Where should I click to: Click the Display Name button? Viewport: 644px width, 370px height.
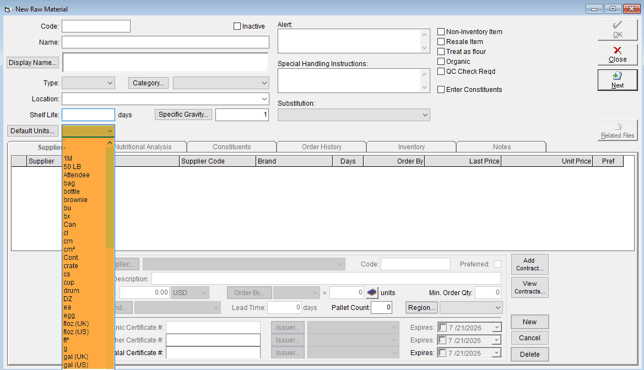point(32,62)
